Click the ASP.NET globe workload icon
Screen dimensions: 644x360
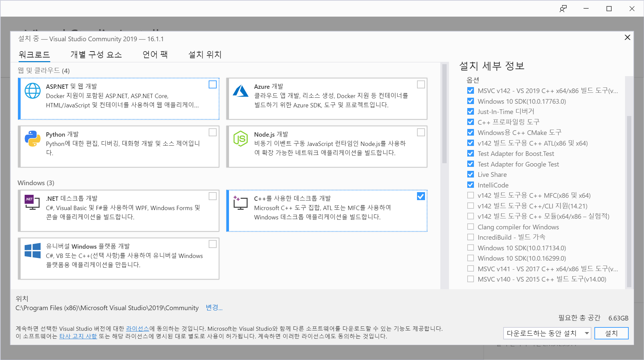(33, 91)
